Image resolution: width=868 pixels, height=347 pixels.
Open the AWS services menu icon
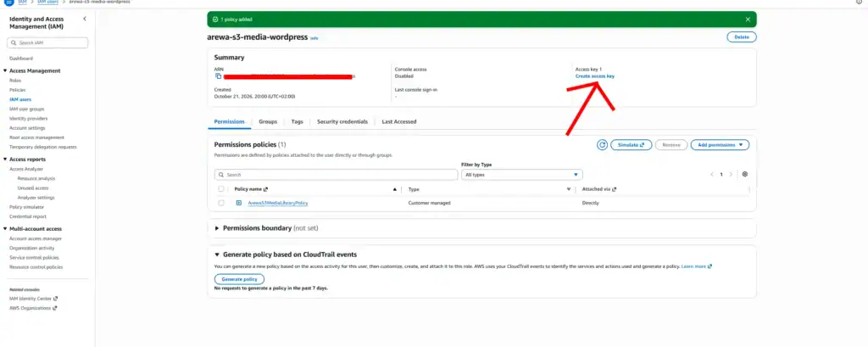[8, 2]
